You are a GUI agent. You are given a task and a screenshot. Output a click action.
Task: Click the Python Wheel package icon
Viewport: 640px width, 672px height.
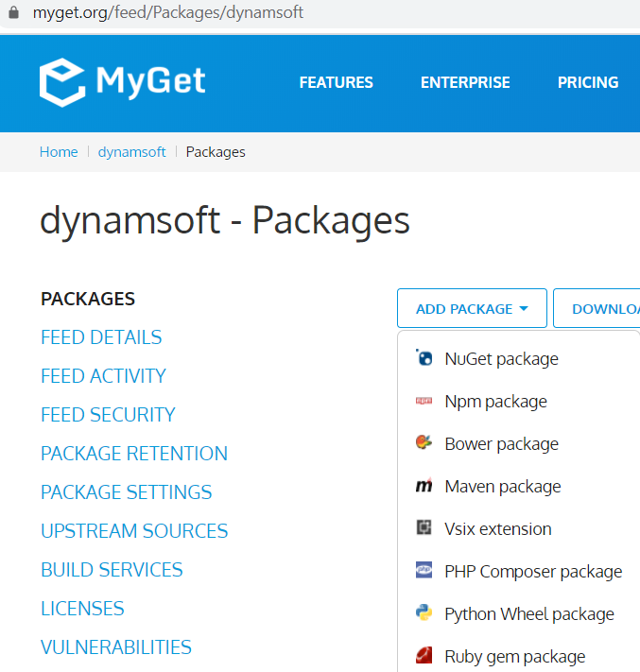click(x=424, y=613)
